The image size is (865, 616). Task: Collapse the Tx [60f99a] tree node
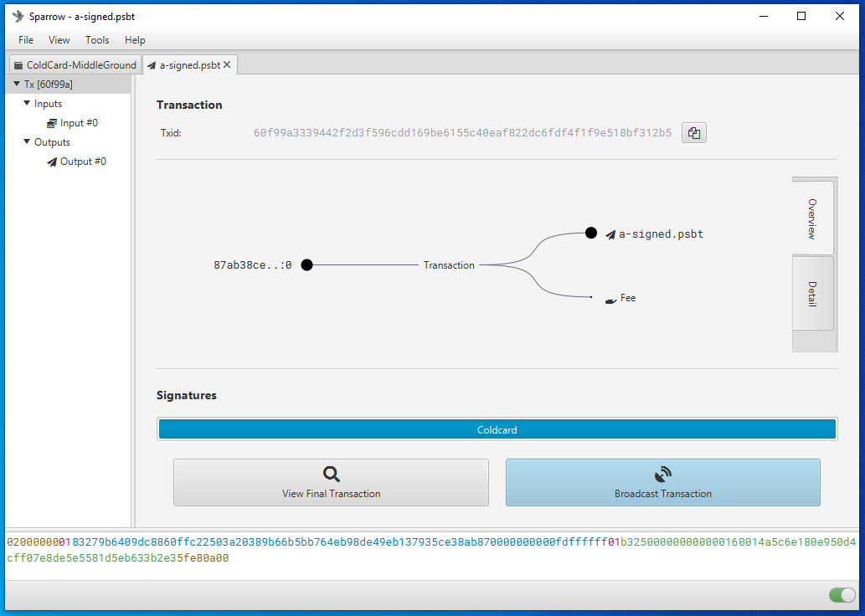point(17,85)
